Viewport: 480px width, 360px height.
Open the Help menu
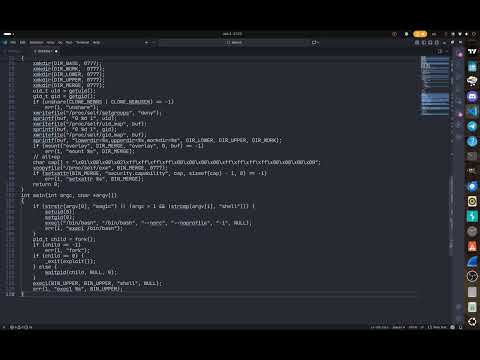coord(96,42)
